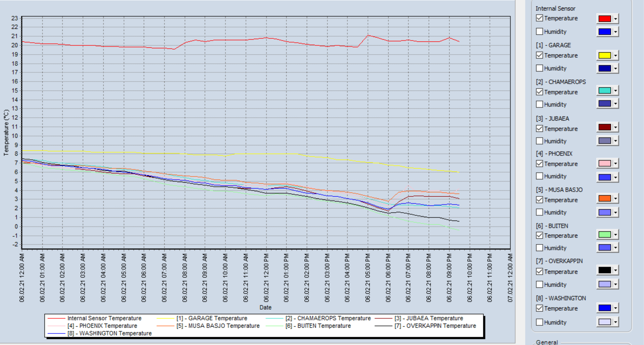Open Internal Sensor Temperature color dropdown arrow
Screen dimensions: 644x345
(x=615, y=18)
